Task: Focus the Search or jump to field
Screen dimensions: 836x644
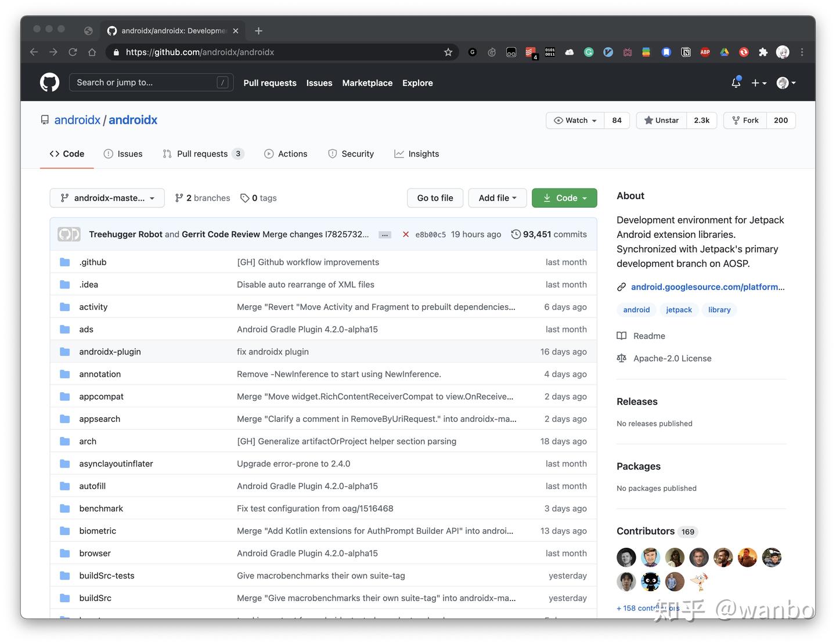Action: [x=151, y=82]
